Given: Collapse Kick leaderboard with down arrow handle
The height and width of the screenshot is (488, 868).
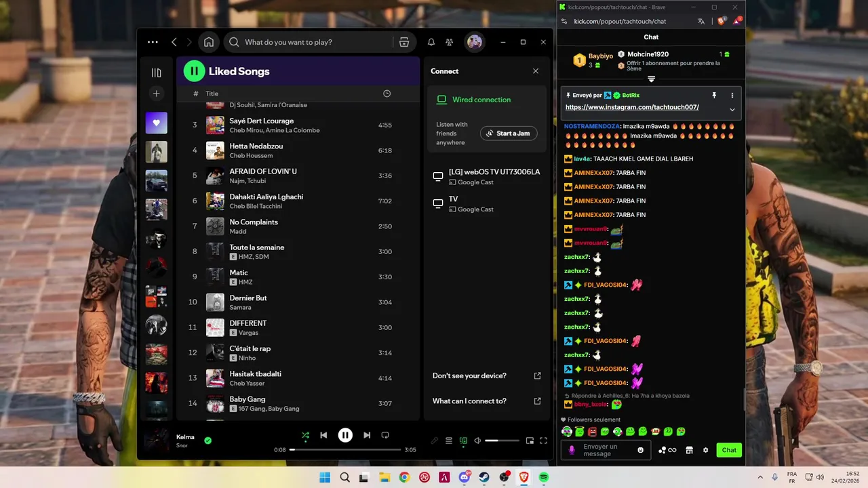Looking at the screenshot, I should 651,79.
